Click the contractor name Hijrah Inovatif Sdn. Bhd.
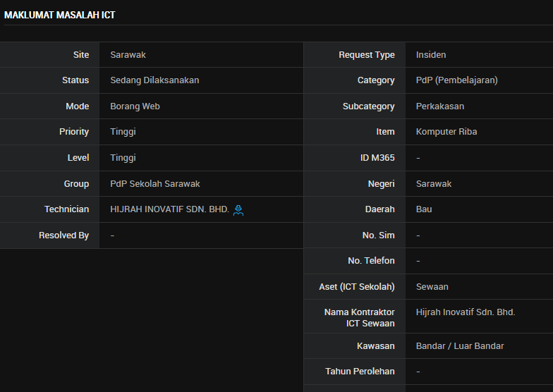 (x=466, y=312)
